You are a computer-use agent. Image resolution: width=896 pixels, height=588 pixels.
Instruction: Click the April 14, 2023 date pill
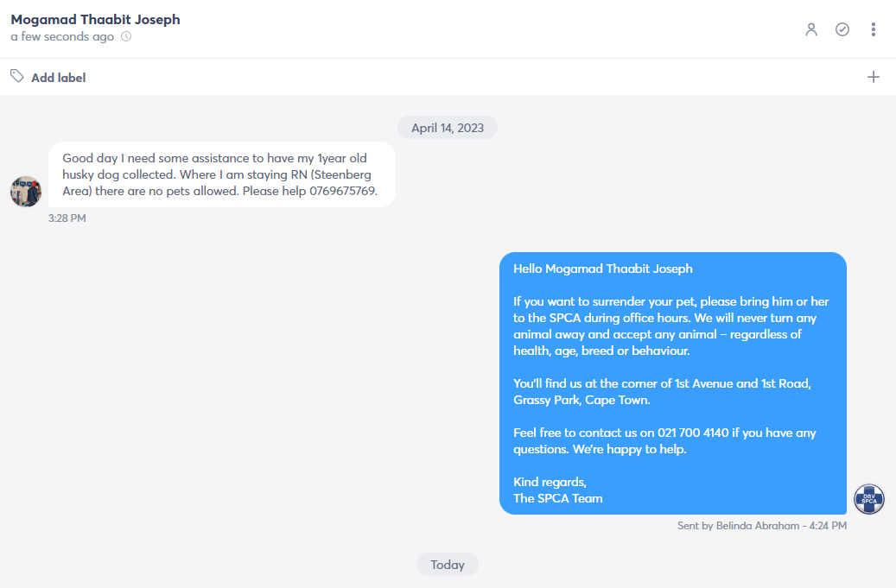[x=448, y=128]
